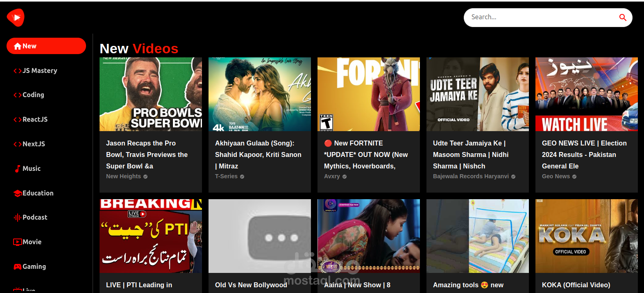Click the code icon beside Coding
The image size is (644, 293).
coord(18,95)
